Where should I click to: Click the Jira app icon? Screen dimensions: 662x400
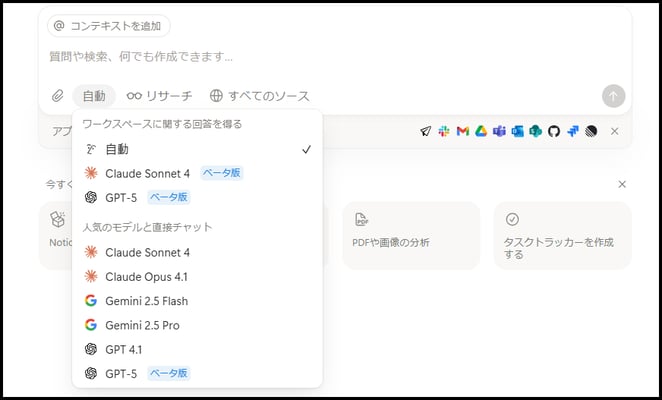pyautogui.click(x=572, y=131)
